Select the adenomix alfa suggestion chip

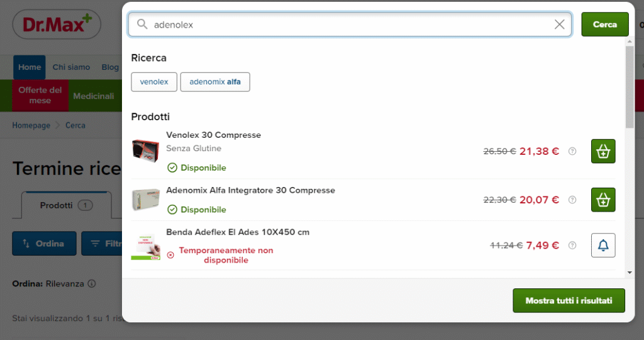point(214,82)
